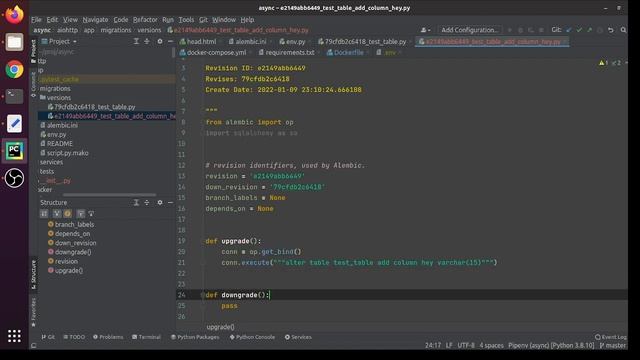Open the 4 spaces indent selector
This screenshot has height=360, width=640.
(x=491, y=345)
